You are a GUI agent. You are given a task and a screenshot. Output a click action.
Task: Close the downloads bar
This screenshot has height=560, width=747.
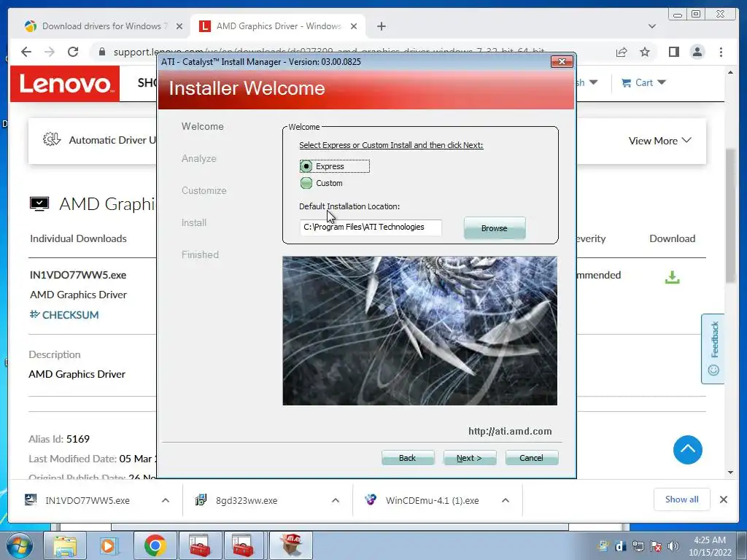coord(723,499)
